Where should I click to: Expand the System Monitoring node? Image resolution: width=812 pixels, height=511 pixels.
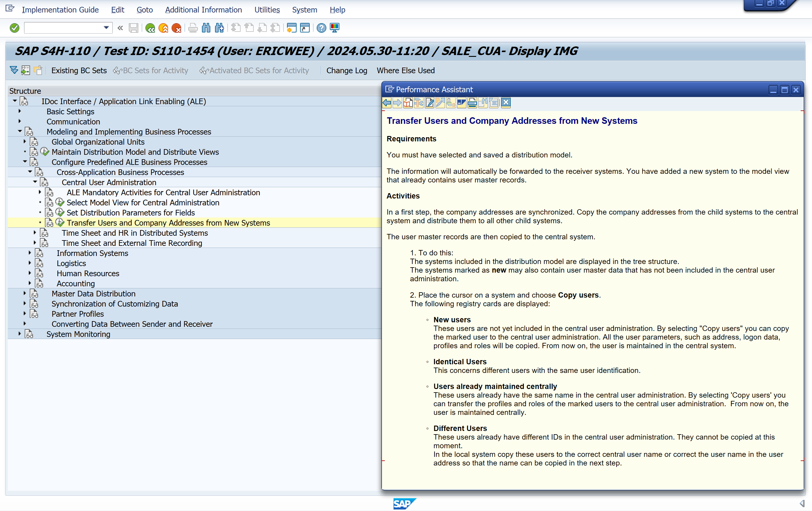point(20,334)
